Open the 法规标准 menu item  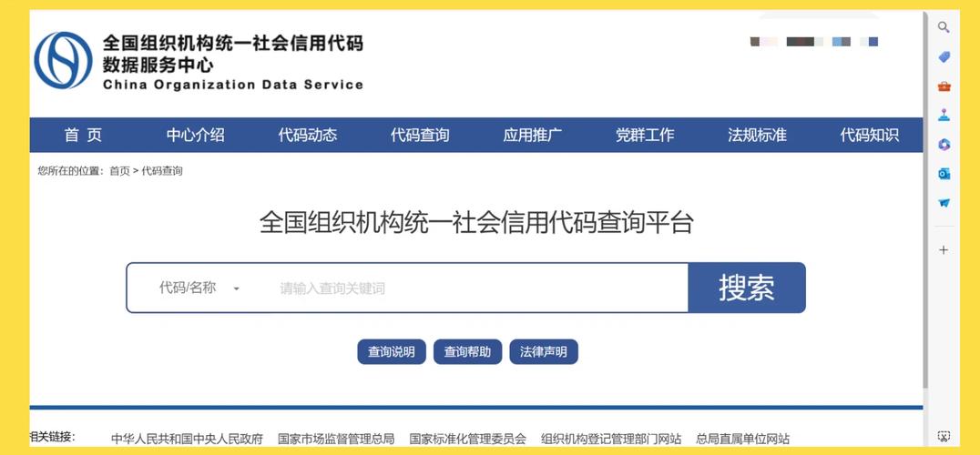(x=758, y=135)
